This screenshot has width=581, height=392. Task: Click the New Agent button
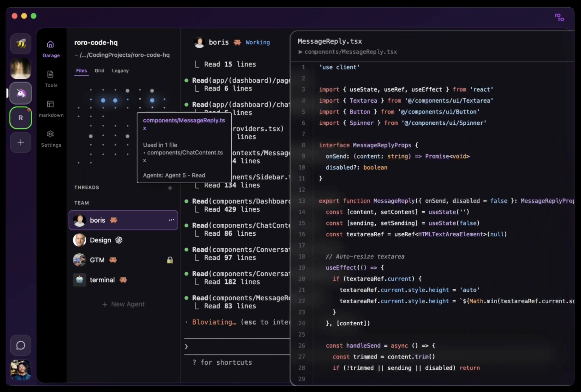[x=123, y=304]
